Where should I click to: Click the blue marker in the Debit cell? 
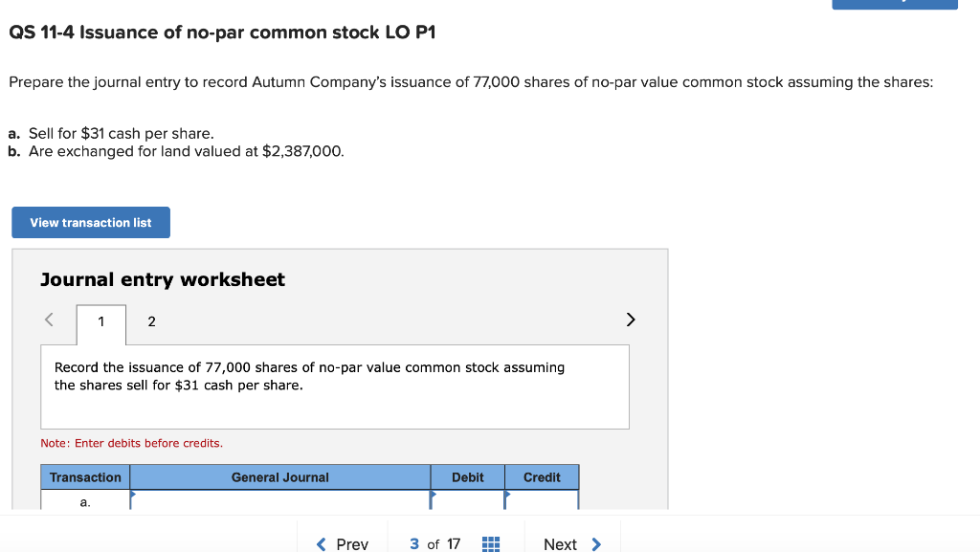[434, 497]
